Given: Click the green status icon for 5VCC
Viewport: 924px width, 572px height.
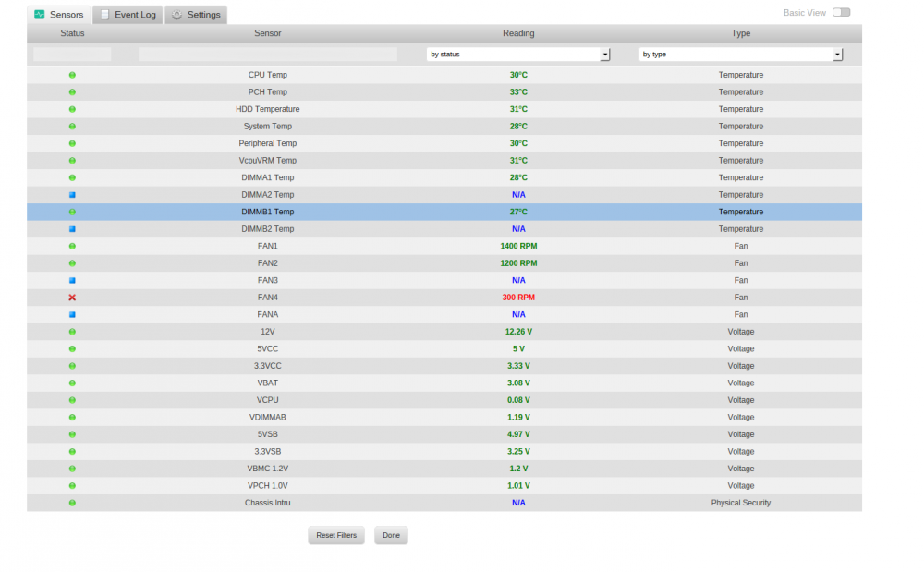Looking at the screenshot, I should (x=72, y=348).
